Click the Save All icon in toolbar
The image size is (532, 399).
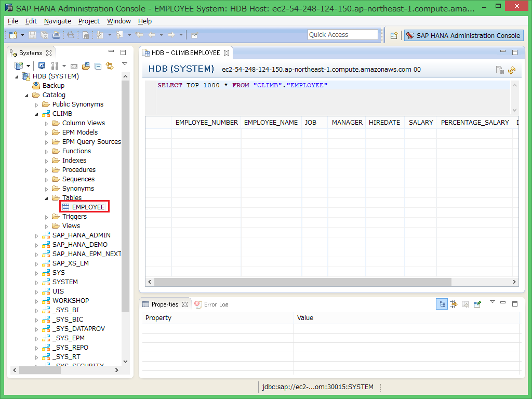click(x=44, y=35)
